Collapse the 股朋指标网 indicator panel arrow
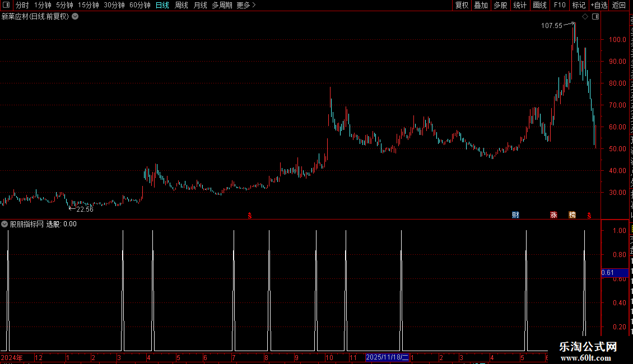The height and width of the screenshot is (364, 633). click(x=4, y=224)
